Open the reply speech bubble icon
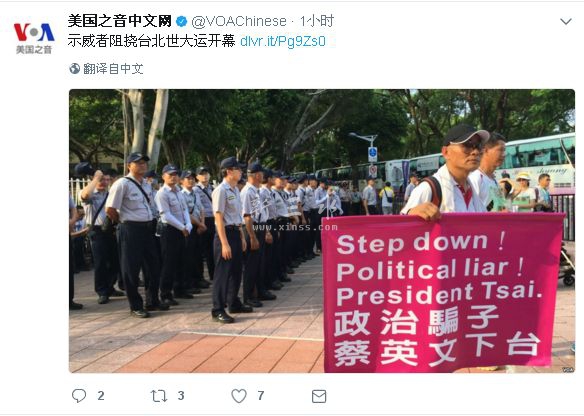 coord(79,396)
